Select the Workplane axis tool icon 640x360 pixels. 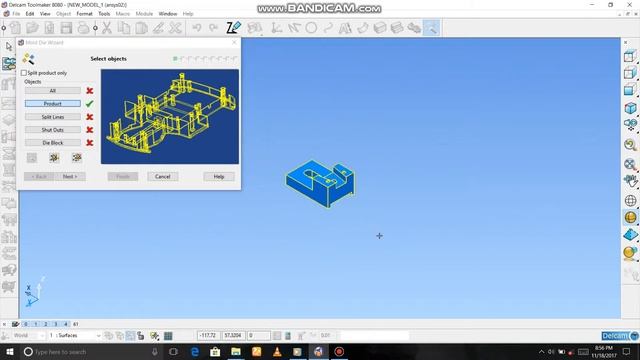point(277,28)
